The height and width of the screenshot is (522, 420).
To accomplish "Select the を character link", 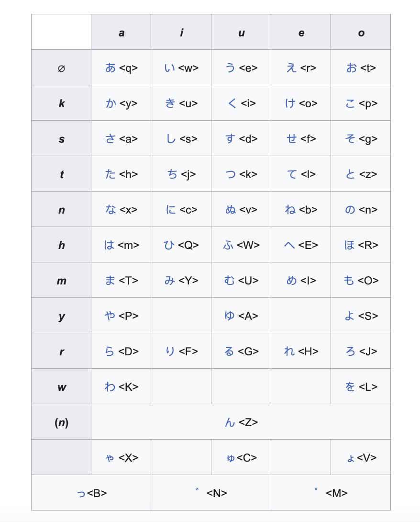I will click(350, 386).
